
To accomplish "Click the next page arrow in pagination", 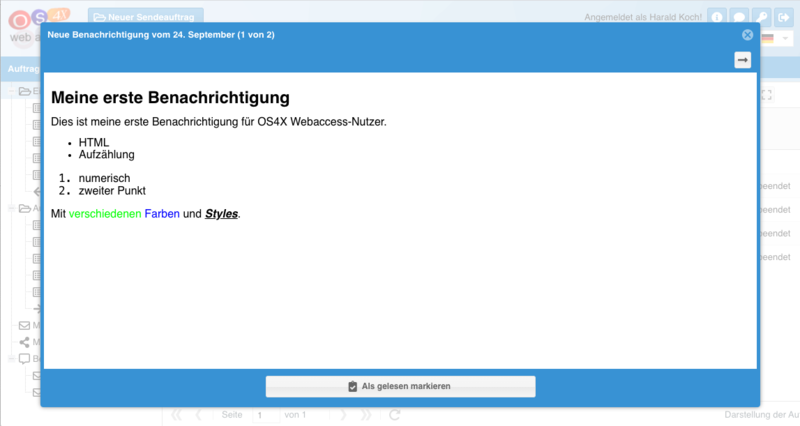I will (344, 414).
